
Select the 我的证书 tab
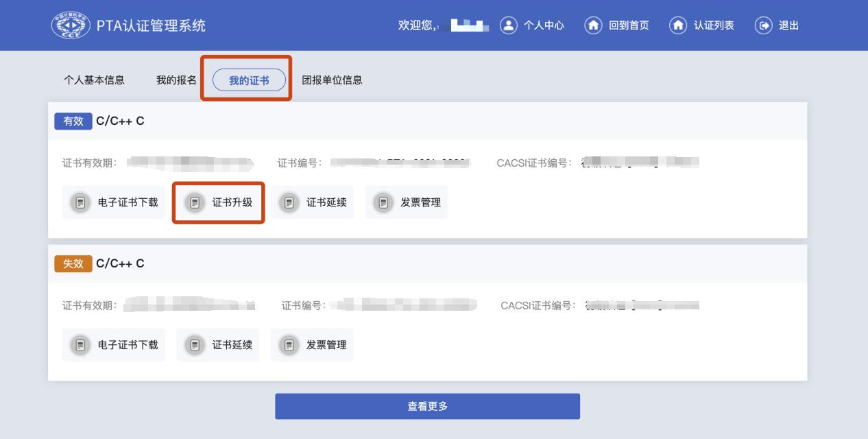coord(249,80)
